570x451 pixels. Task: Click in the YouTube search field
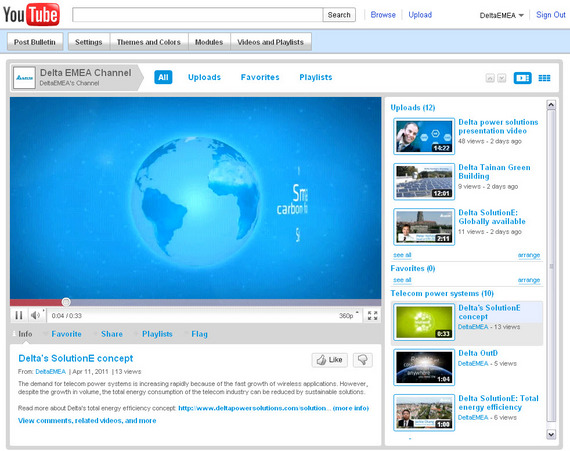(x=197, y=15)
